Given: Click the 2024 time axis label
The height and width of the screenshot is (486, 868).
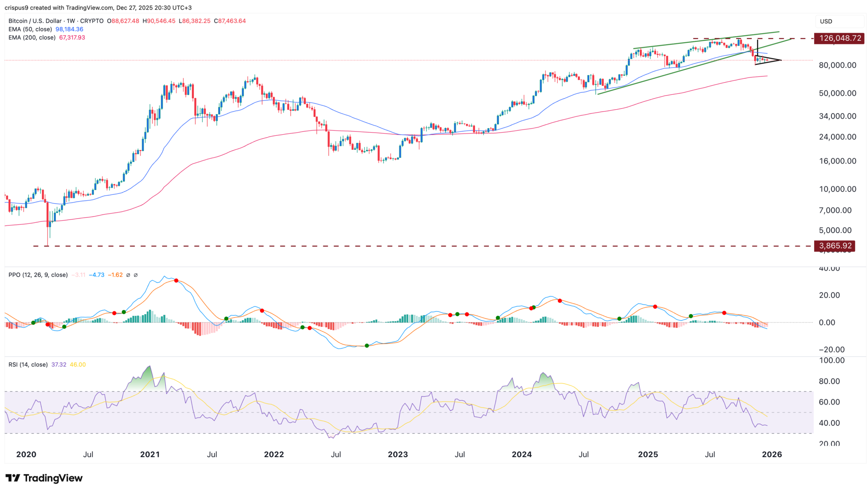Looking at the screenshot, I should [521, 454].
